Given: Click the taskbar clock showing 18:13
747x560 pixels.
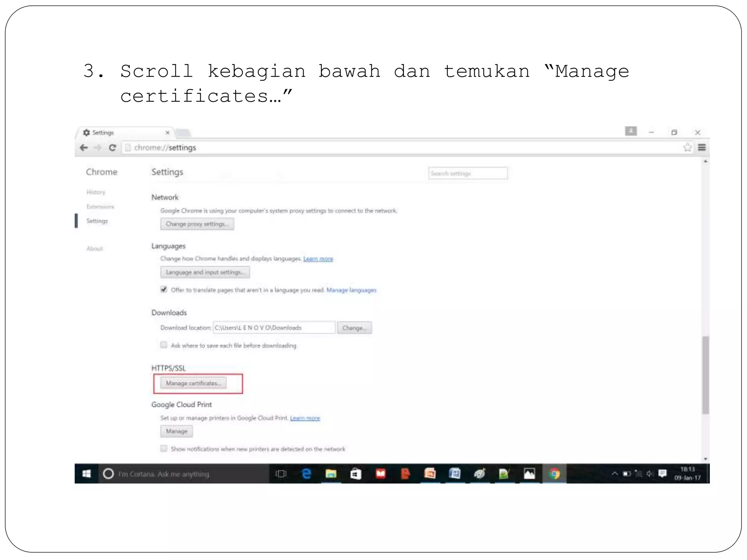Looking at the screenshot, I should (688, 474).
